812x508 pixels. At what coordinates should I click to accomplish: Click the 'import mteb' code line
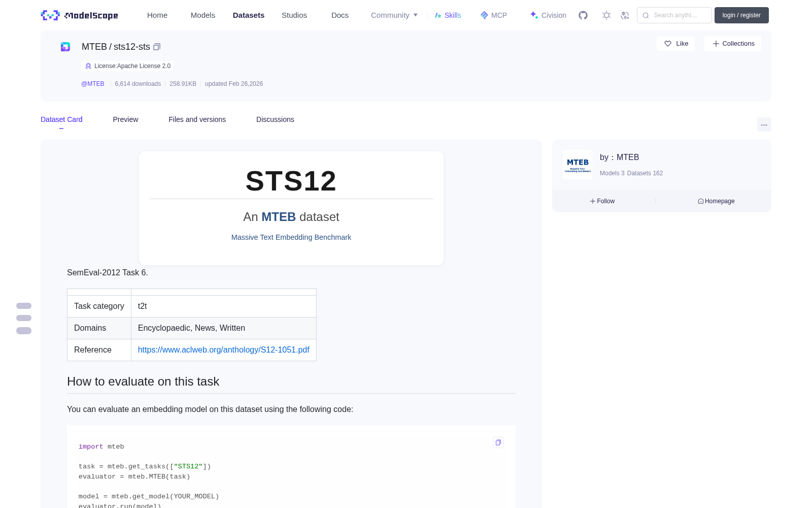pyautogui.click(x=101, y=447)
